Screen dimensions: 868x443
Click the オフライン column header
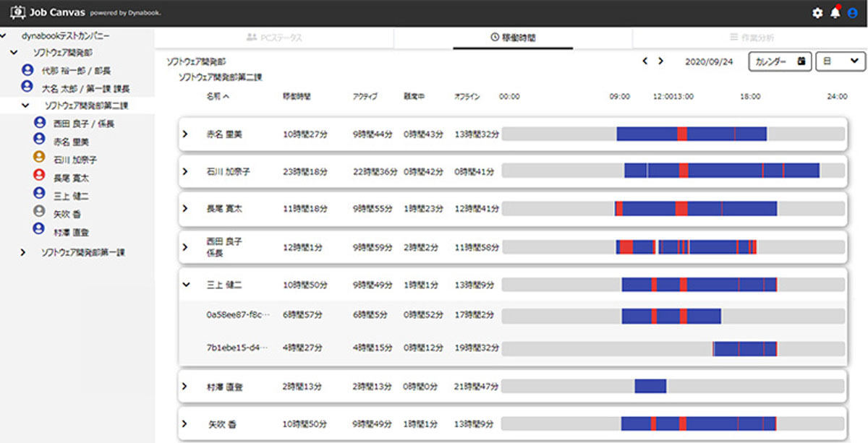(x=467, y=96)
